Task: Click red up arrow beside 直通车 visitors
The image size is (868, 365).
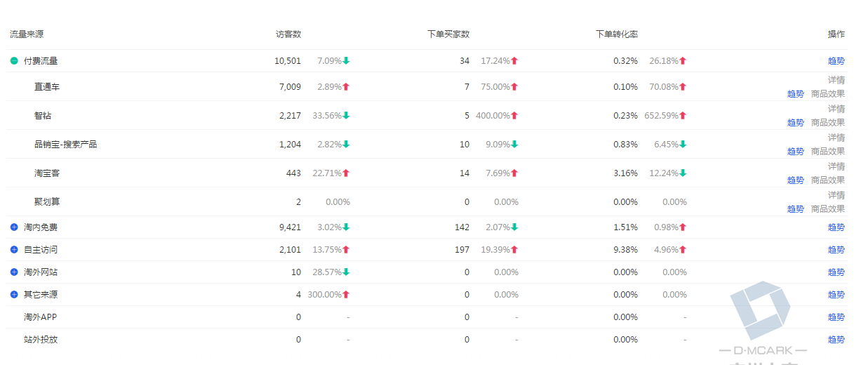Action: click(346, 87)
